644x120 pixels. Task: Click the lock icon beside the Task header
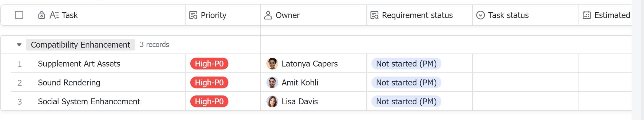point(42,15)
